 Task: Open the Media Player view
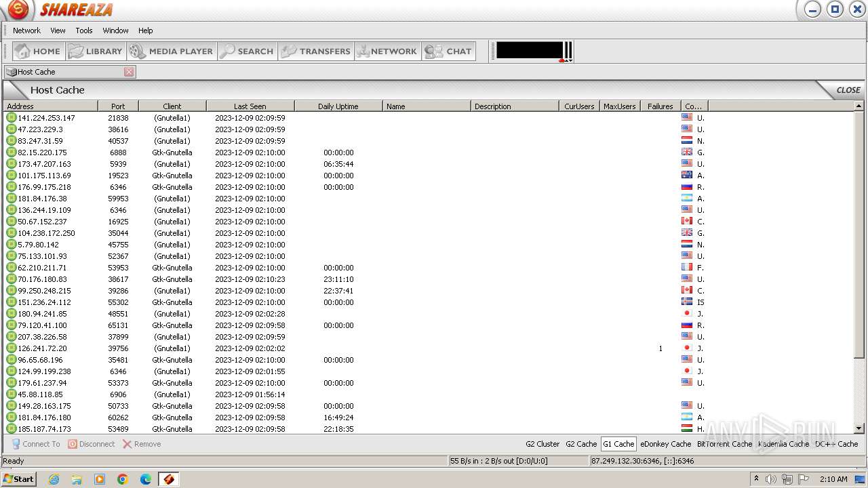pos(172,51)
